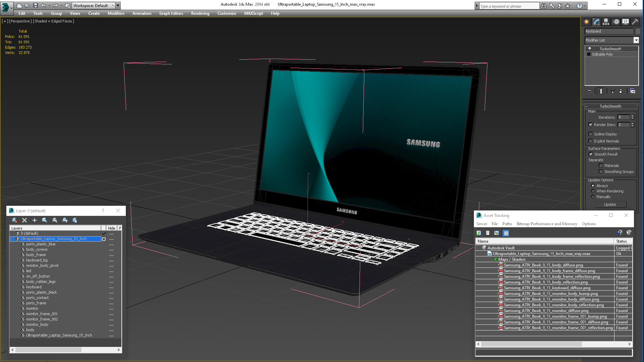
Task: Click the Name column header in Asset Tracking
Action: tap(544, 241)
